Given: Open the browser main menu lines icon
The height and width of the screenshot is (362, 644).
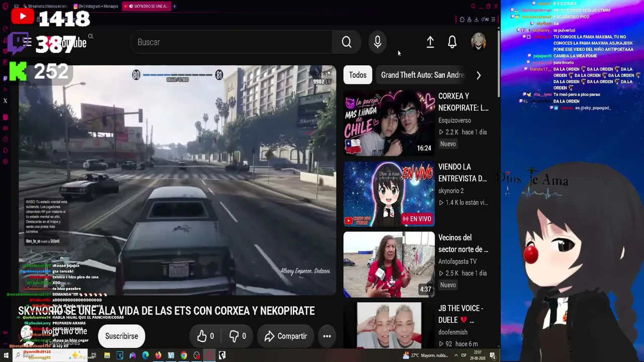Looking at the screenshot, I should pos(493,20).
